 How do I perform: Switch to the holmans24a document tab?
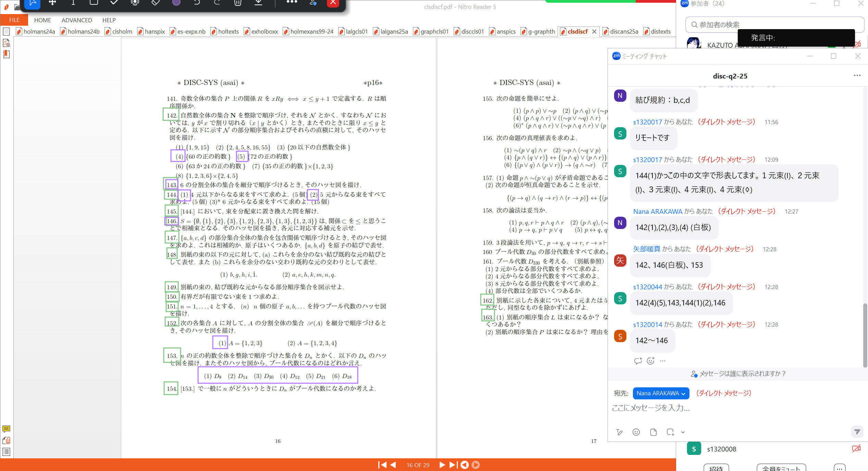[36, 32]
